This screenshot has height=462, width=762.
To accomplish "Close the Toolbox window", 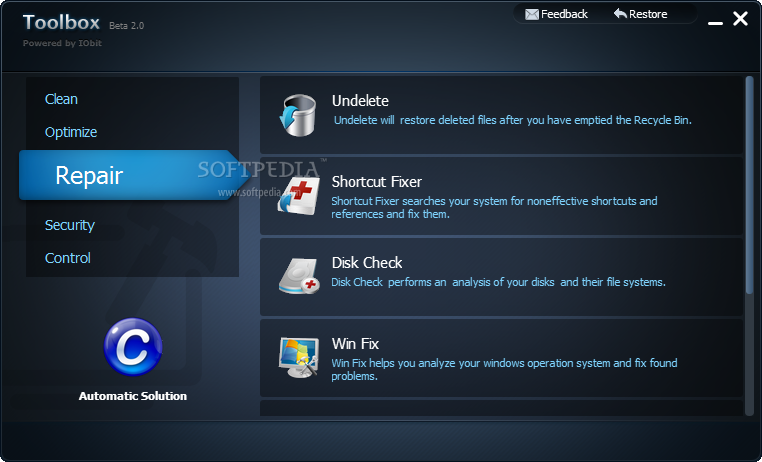I will (740, 19).
